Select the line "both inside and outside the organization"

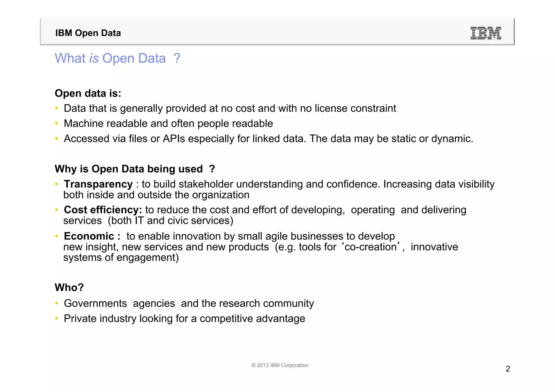[156, 195]
